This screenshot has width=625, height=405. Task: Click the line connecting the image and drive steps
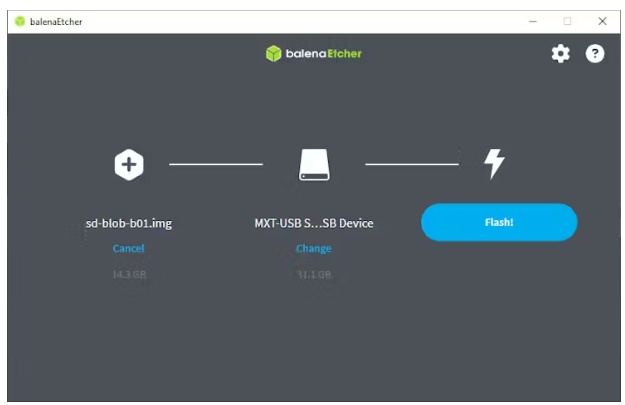click(x=216, y=163)
